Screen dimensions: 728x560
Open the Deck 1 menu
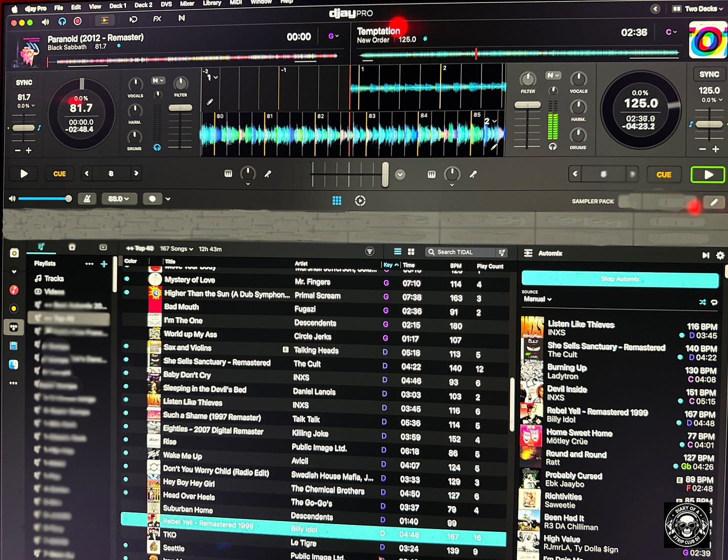pos(117,6)
